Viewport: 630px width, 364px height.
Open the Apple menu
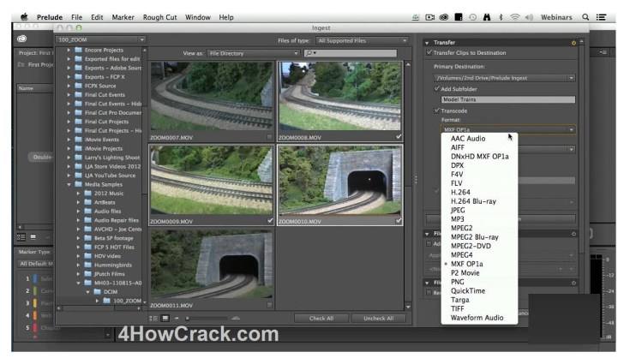pos(24,17)
